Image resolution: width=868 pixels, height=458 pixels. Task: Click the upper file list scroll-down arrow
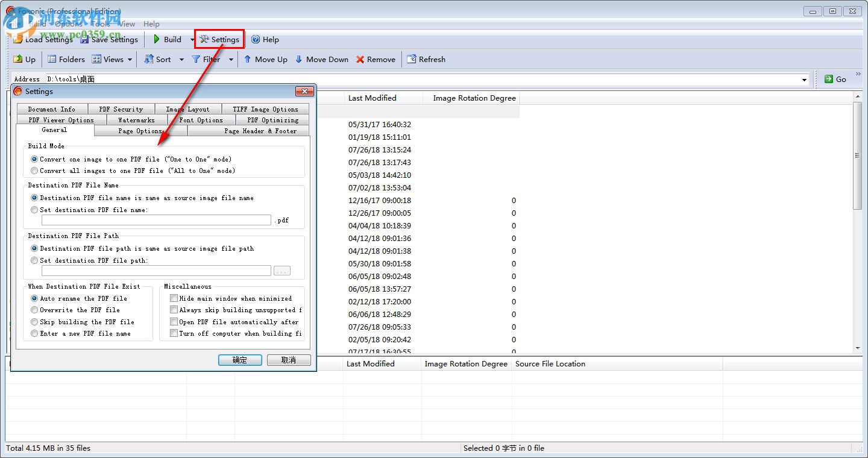[858, 348]
